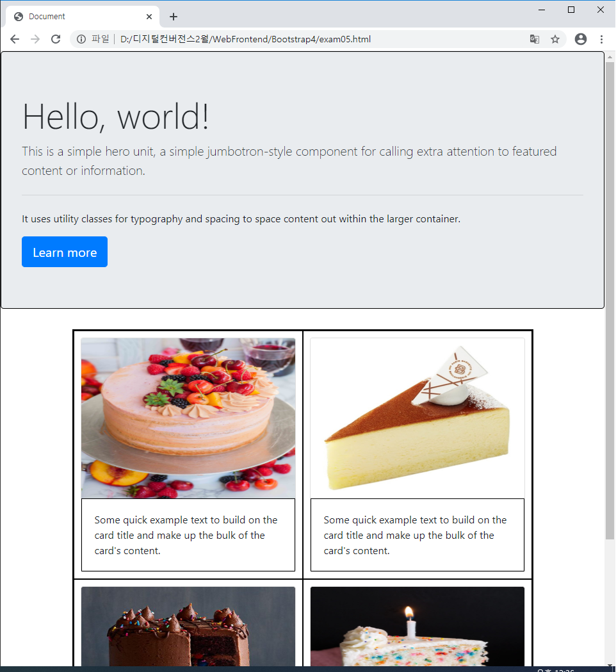Close the Document tab

(x=149, y=17)
